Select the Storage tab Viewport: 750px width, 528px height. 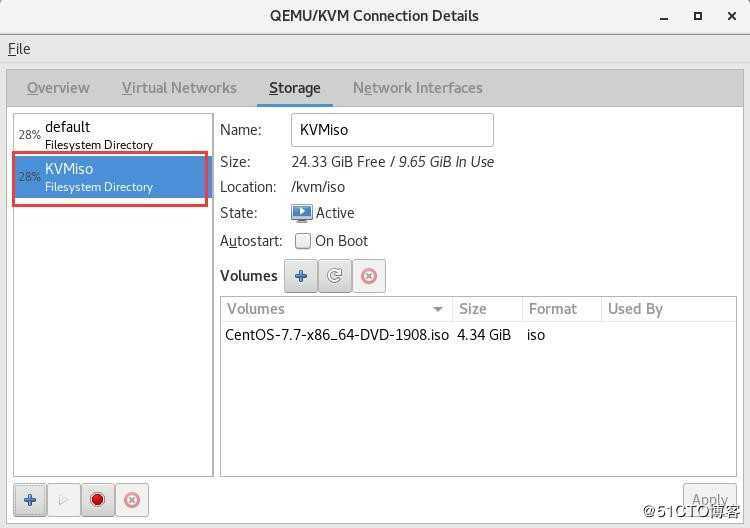(295, 88)
